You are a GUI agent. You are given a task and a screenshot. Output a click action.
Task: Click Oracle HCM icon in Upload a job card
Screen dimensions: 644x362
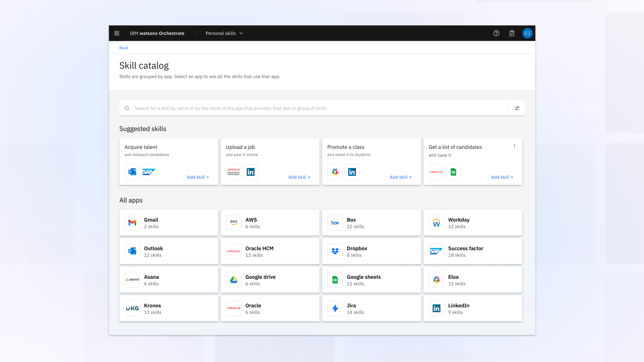coord(233,172)
